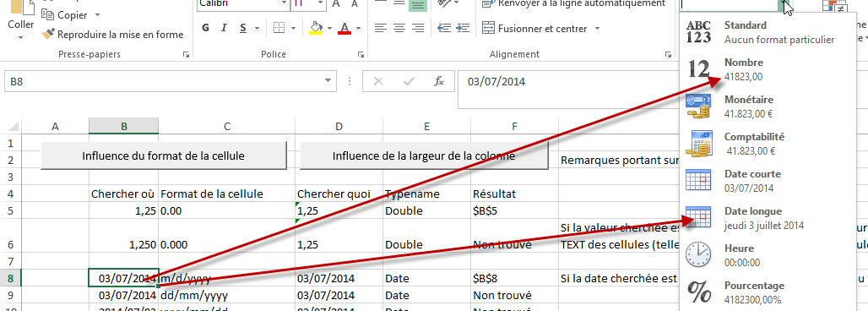Click Reproduire la mise en forme
The width and height of the screenshot is (868, 311).
(x=112, y=35)
